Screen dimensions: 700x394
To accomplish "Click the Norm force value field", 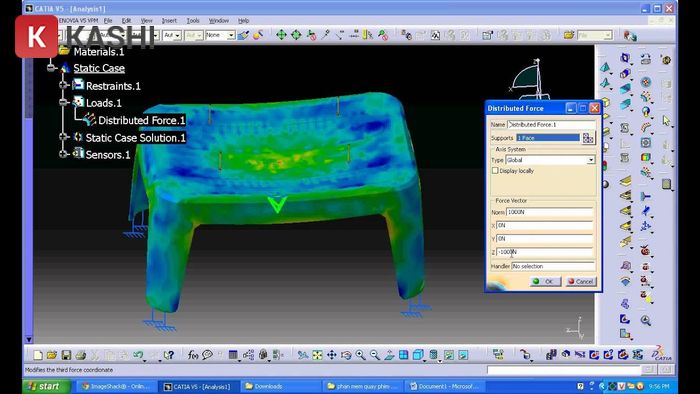I will tap(550, 212).
